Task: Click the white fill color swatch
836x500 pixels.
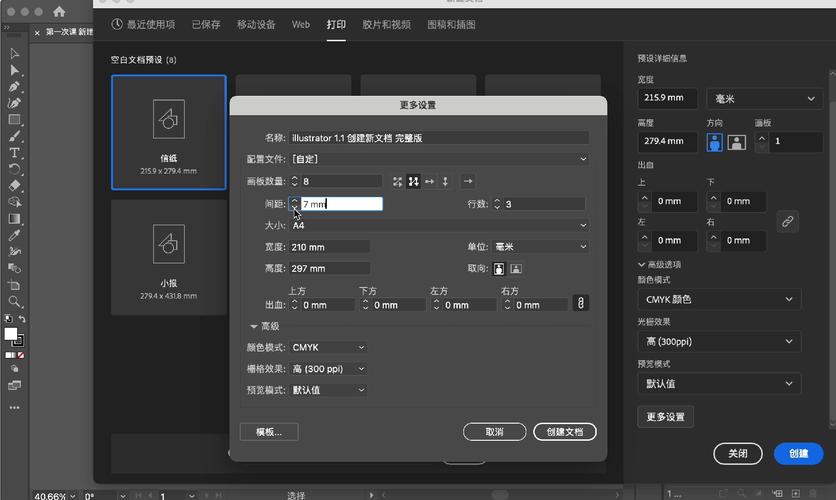Action: click(x=11, y=334)
